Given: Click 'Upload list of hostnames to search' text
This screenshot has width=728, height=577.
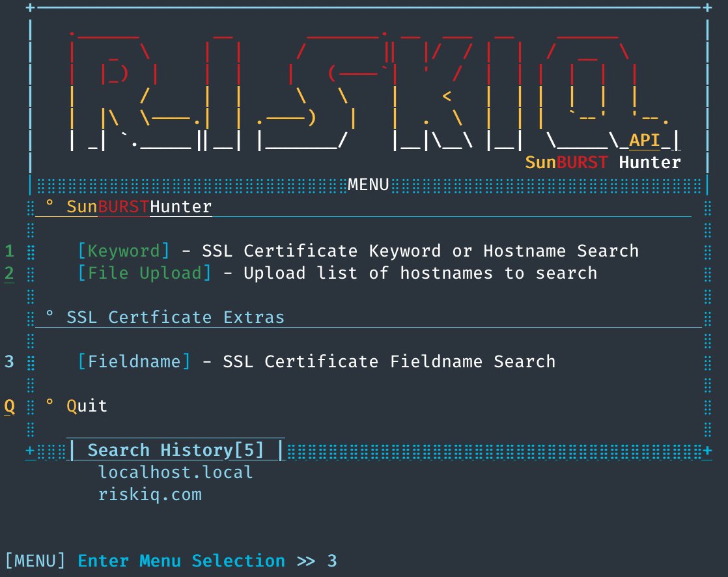Looking at the screenshot, I should click(420, 274).
